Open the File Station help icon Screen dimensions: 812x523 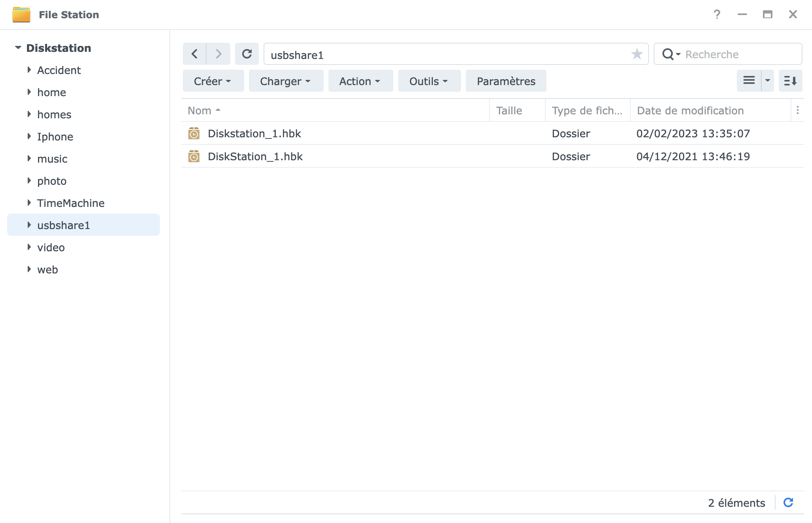pyautogui.click(x=717, y=15)
